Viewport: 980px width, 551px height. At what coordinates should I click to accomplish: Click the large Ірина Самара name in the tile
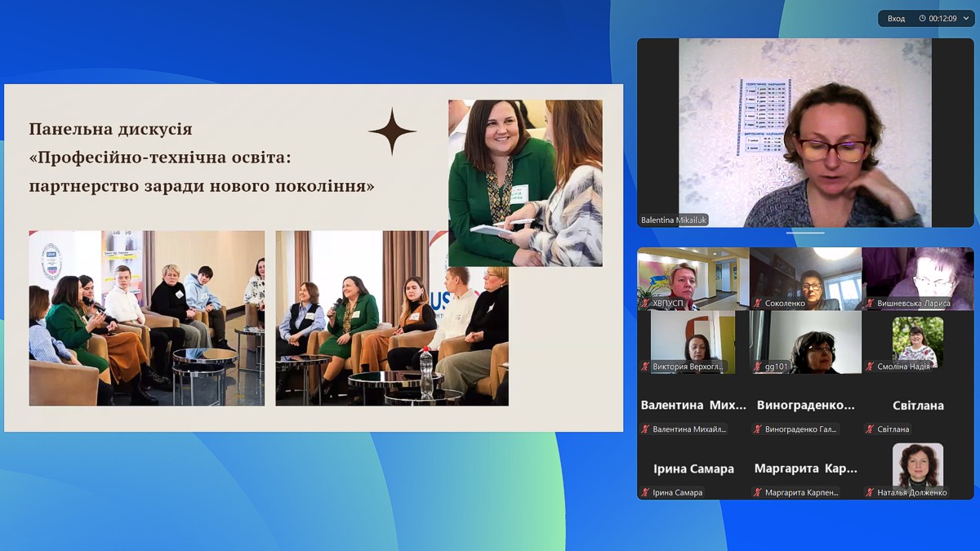(693, 469)
